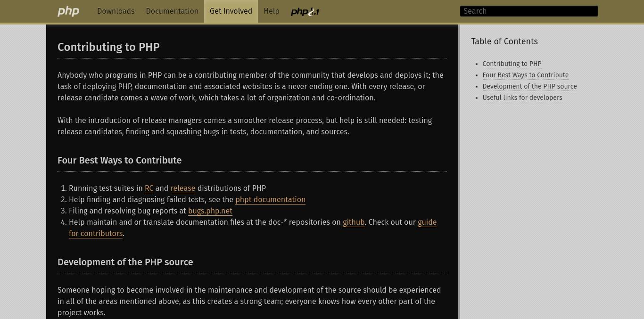Image resolution: width=644 pixels, height=319 pixels.
Task: Click the Development of the PHP source main heading
Action: 125,262
